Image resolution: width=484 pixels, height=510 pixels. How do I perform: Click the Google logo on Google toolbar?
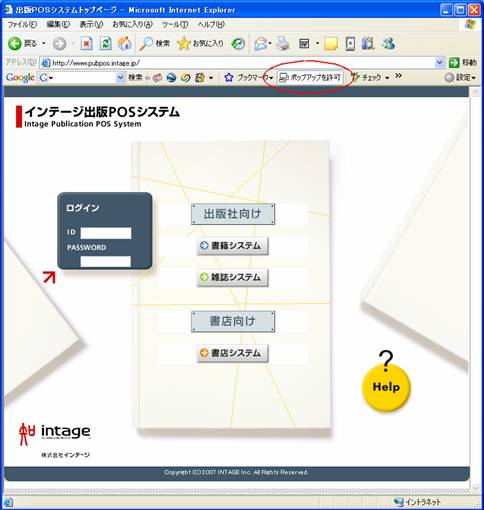point(20,78)
